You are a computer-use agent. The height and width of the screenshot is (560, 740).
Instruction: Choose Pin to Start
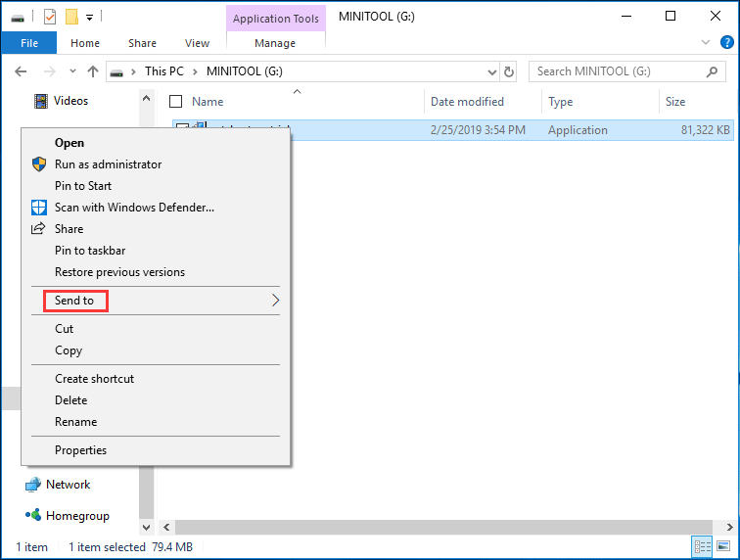[x=156, y=186]
